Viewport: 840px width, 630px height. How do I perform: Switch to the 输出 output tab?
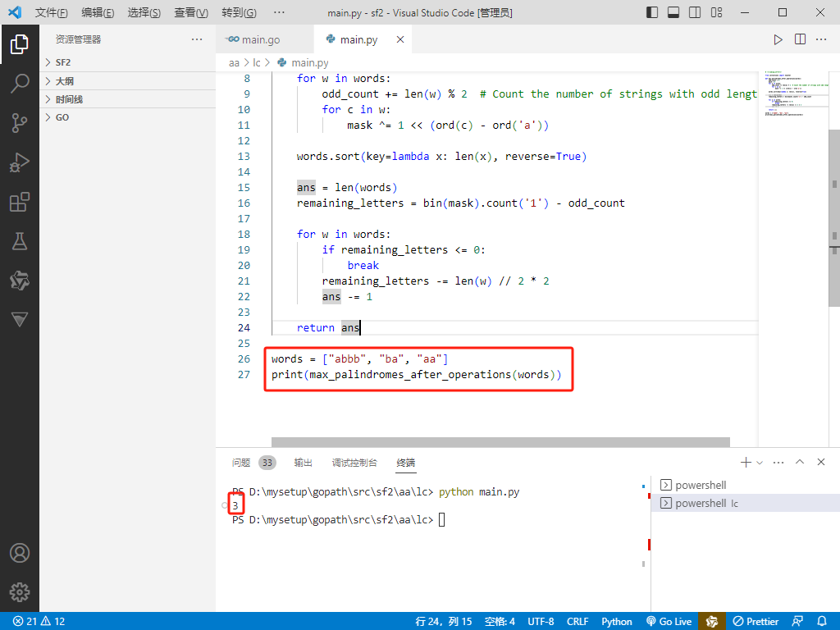(x=304, y=463)
